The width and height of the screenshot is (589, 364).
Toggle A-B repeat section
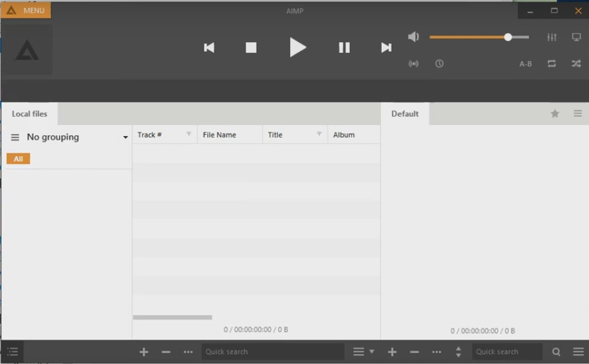click(525, 64)
